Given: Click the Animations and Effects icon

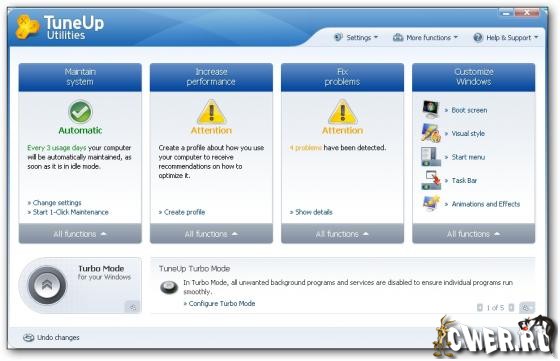Looking at the screenshot, I should pos(431,204).
